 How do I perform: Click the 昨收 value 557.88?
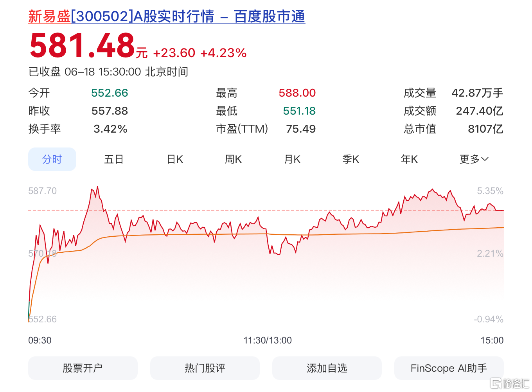click(110, 111)
